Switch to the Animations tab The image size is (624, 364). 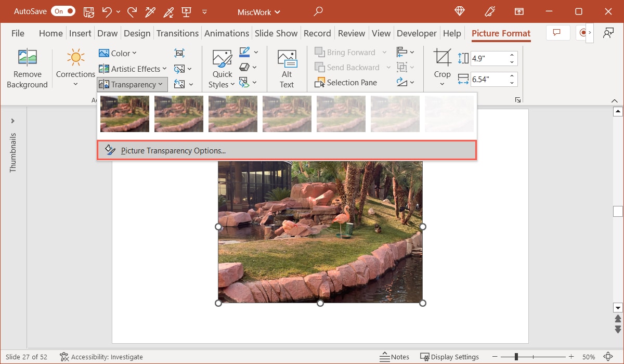227,33
